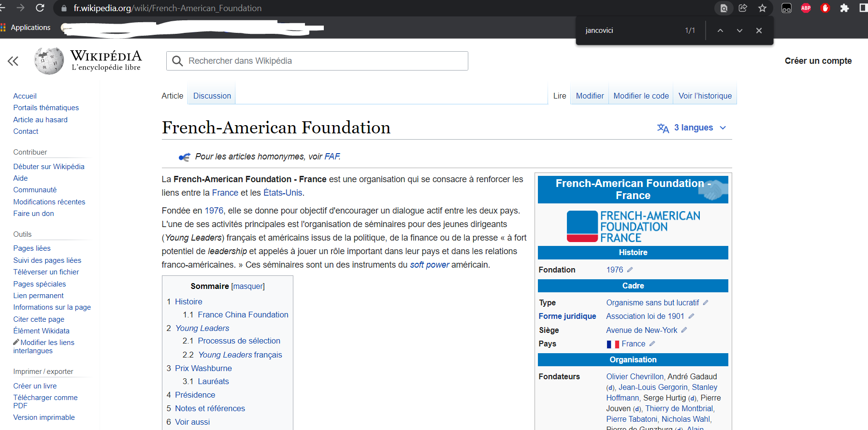The width and height of the screenshot is (868, 430).
Task: Click the French flag icon in Pays row
Action: click(x=613, y=344)
